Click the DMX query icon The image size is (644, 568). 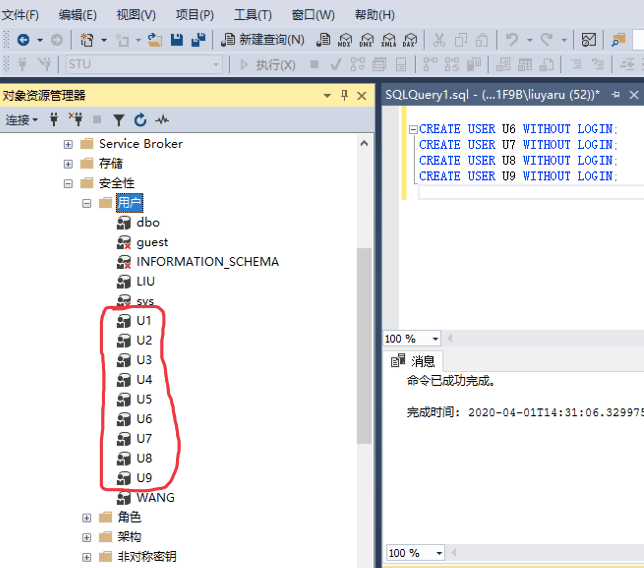(x=367, y=40)
